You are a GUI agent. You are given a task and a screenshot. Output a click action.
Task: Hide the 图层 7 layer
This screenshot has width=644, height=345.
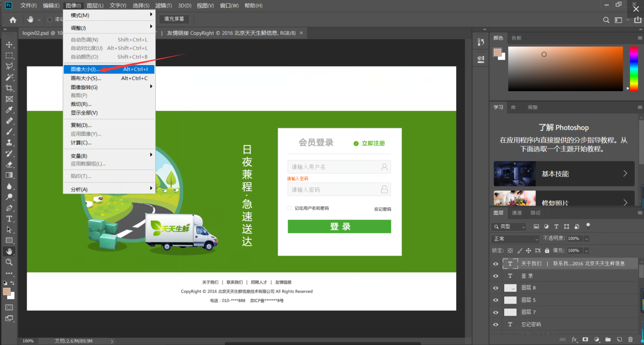click(496, 312)
